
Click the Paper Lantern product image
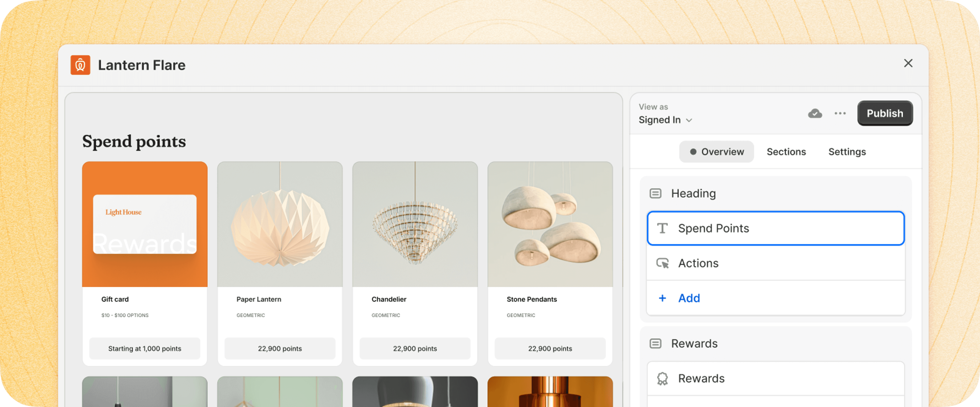click(280, 224)
